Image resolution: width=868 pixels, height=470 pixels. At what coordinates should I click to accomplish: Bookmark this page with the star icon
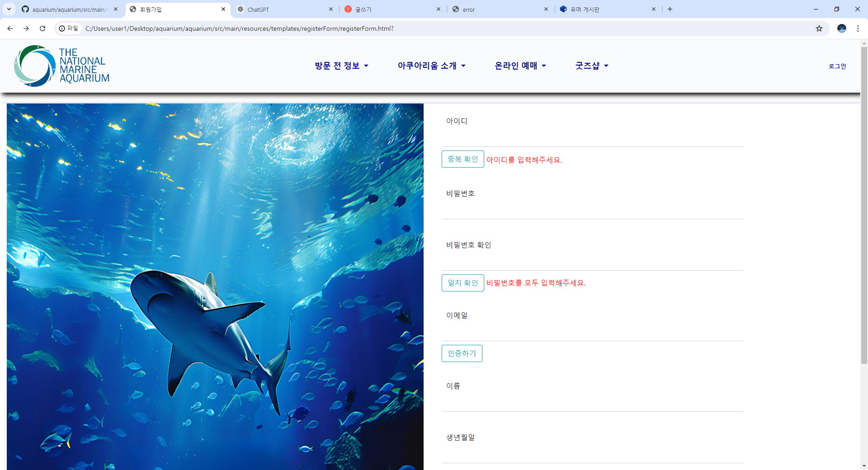[x=819, y=28]
